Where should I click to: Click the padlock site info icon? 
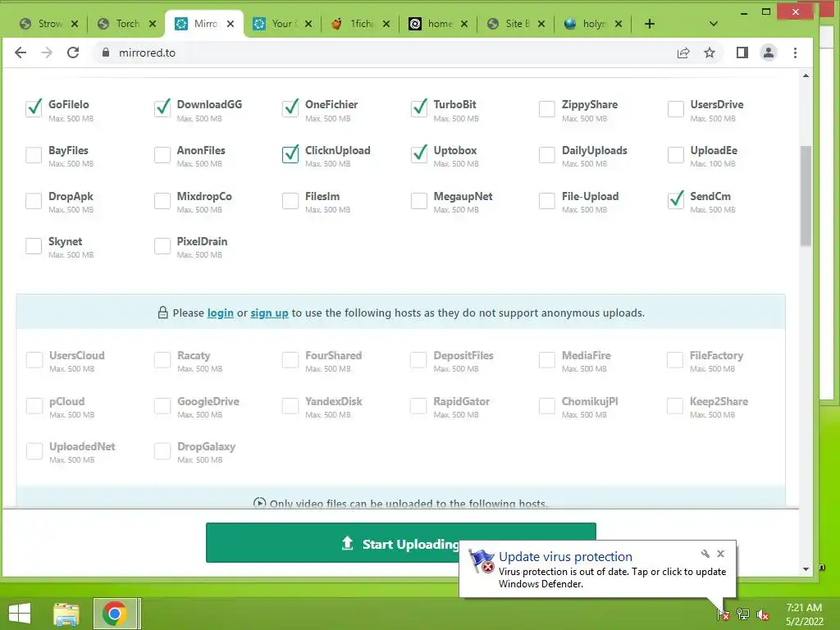[106, 52]
